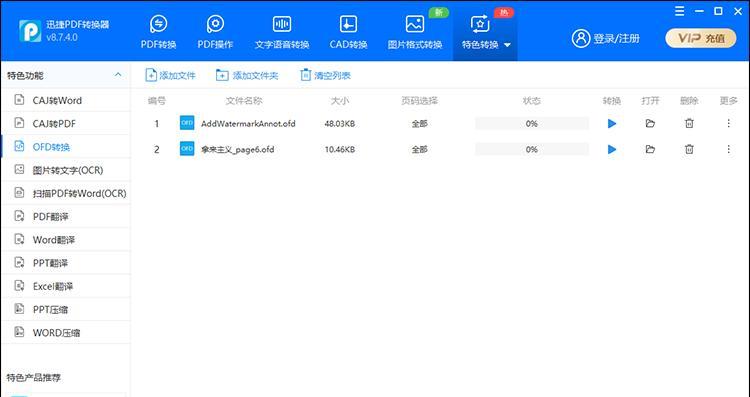Click the 状态 column header
Screen dimensions: 750x397
(531, 101)
